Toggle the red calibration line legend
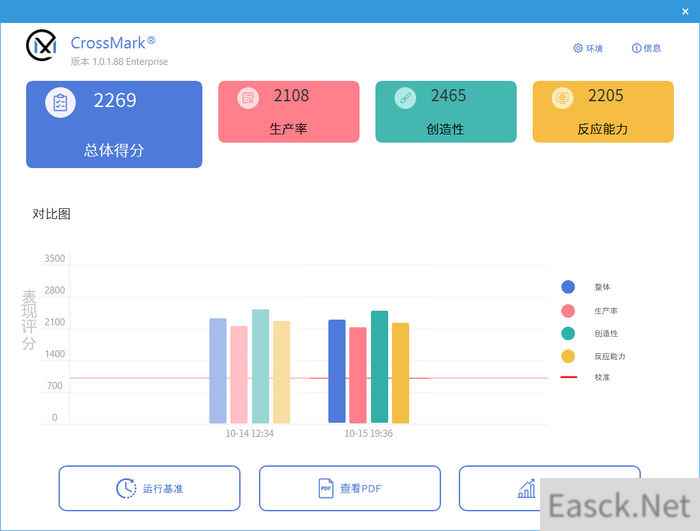The width and height of the screenshot is (700, 531). pyautogui.click(x=568, y=377)
